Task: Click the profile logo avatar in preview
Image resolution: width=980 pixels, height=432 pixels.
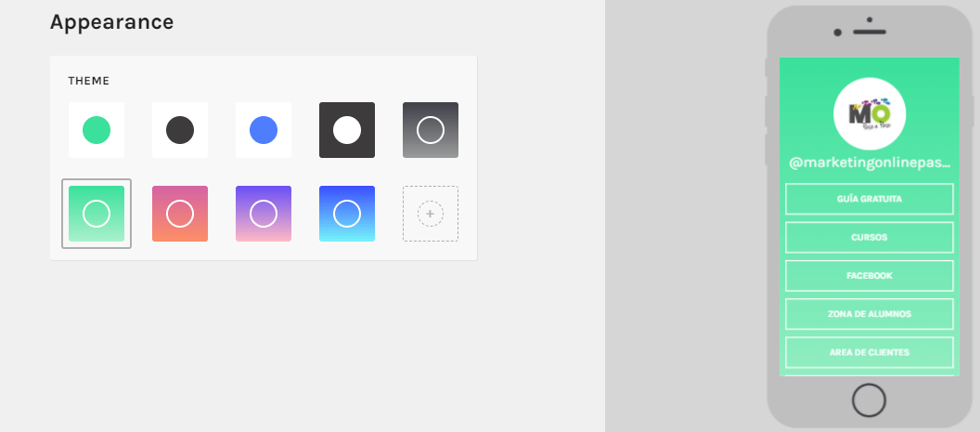Action: coord(870,114)
